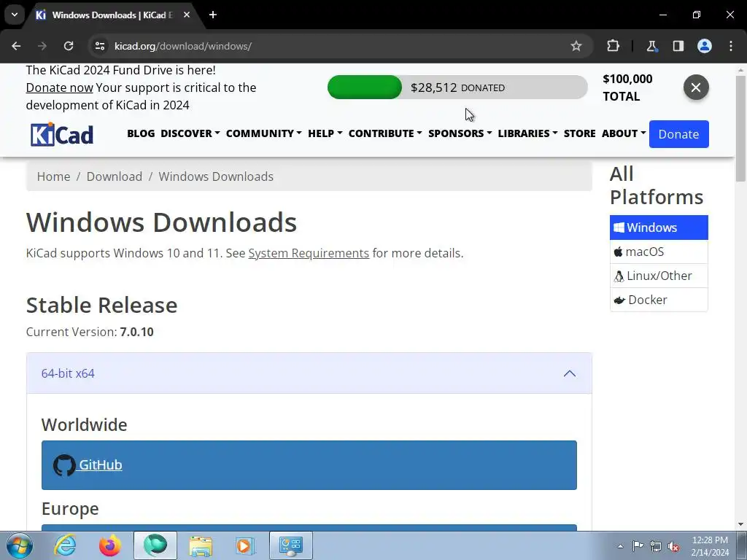This screenshot has height=560, width=747.
Task: Open the STORE menu item
Action: point(580,133)
